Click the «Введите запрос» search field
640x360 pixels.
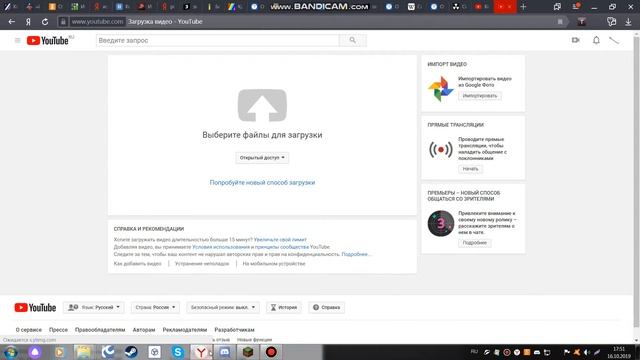218,40
